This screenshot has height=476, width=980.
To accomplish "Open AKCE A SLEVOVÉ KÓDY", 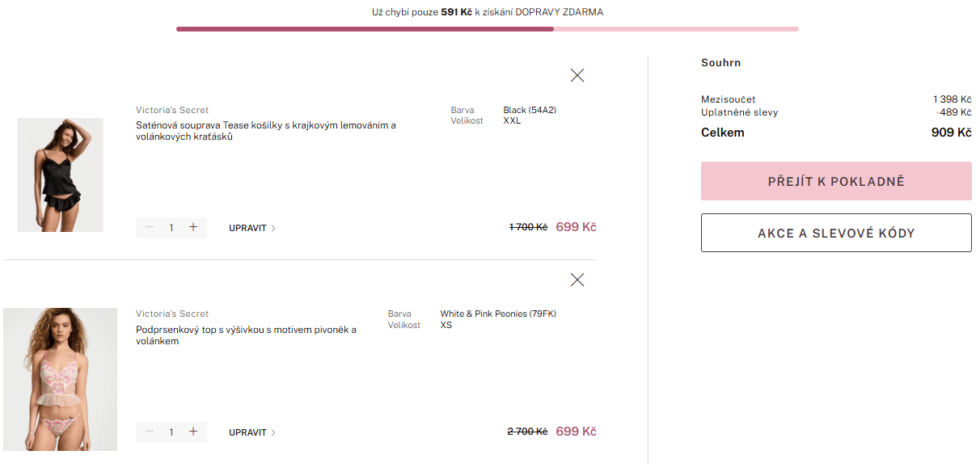I will pos(836,233).
